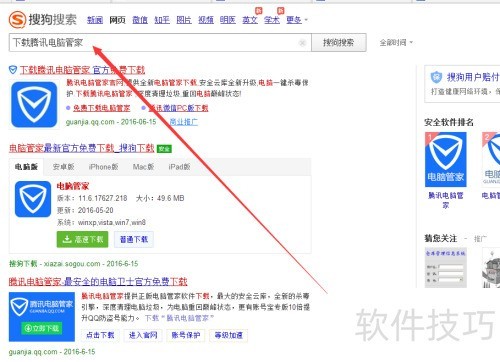Image resolution: width=500 pixels, height=362 pixels.
Task: Open the first thumbnail under 猜您关注
Action: click(x=446, y=267)
